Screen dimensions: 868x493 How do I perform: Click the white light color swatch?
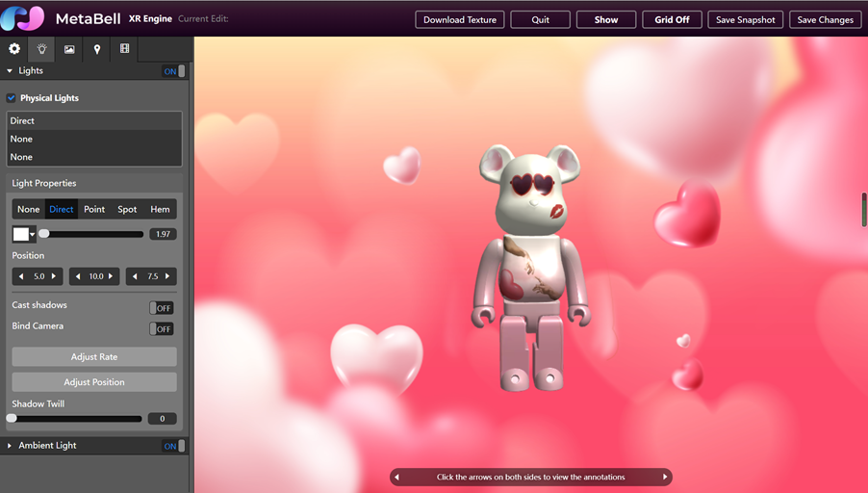click(x=20, y=234)
